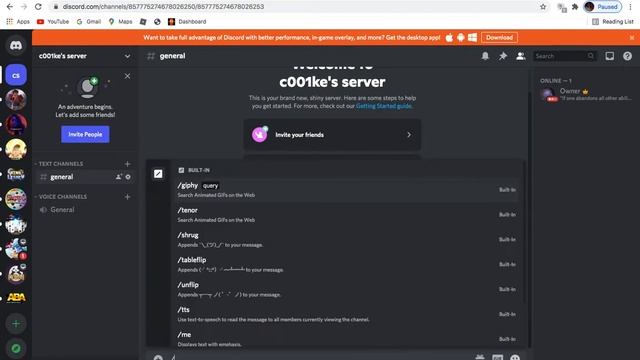Open the Owner member in online list

[x=586, y=94]
